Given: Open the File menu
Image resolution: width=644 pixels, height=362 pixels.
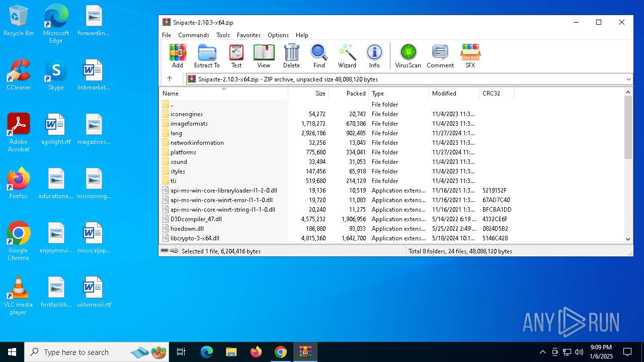Looking at the screenshot, I should click(167, 35).
